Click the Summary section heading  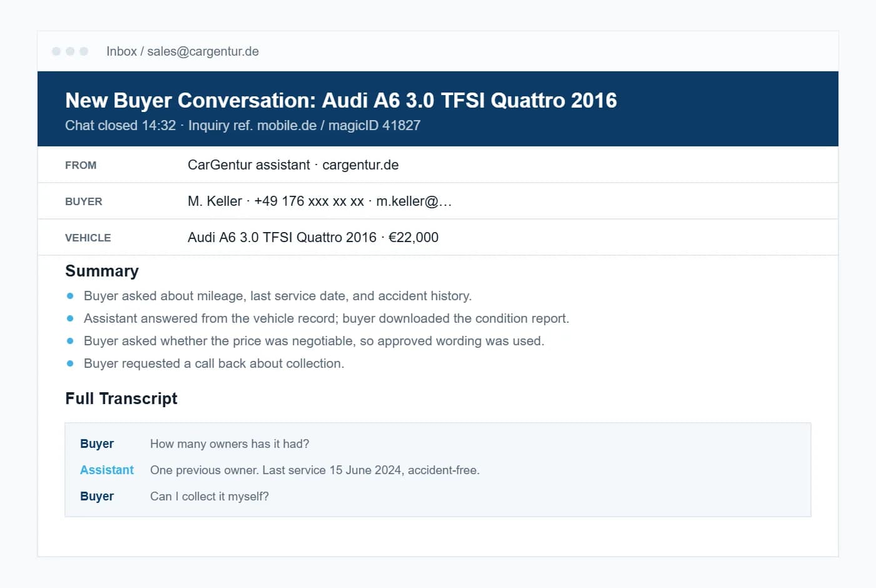[x=102, y=271]
